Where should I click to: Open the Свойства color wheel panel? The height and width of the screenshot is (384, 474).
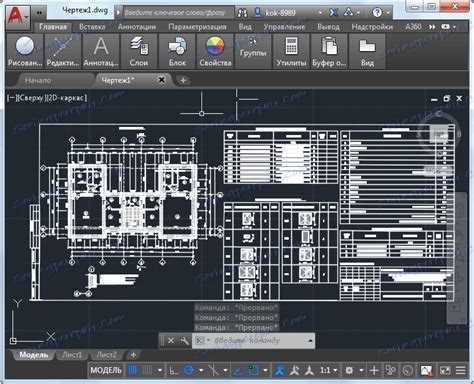[x=215, y=51]
